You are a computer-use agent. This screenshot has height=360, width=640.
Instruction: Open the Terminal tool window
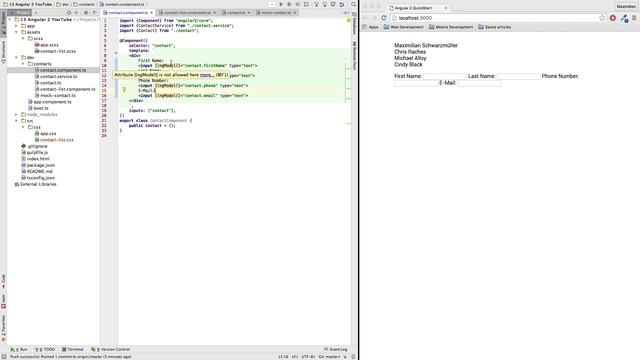(x=73, y=349)
